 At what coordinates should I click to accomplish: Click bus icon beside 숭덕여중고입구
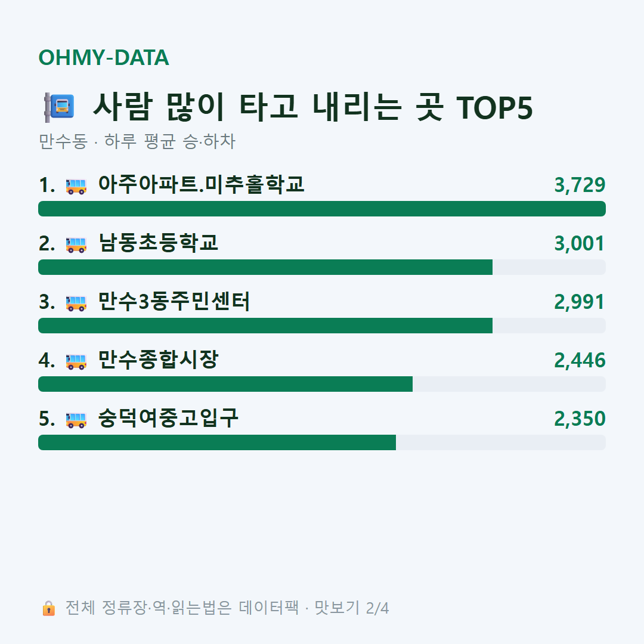tap(76, 420)
